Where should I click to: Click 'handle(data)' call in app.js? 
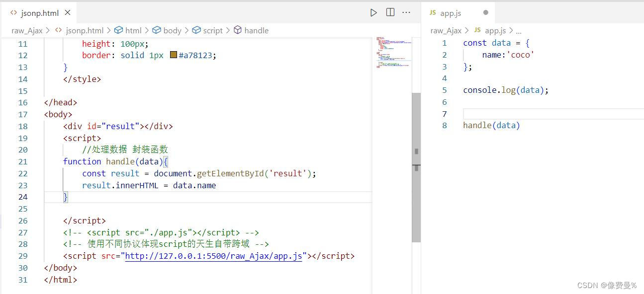(x=491, y=125)
